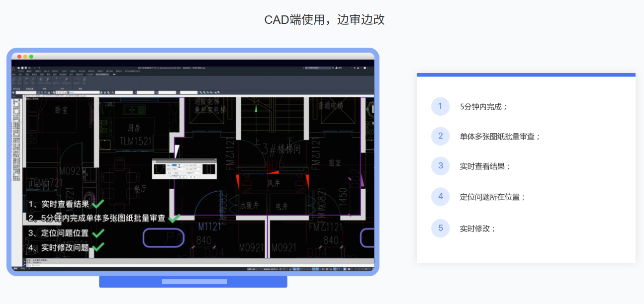
Task: Click the text 定位问题所在位置
Action: coord(492,197)
